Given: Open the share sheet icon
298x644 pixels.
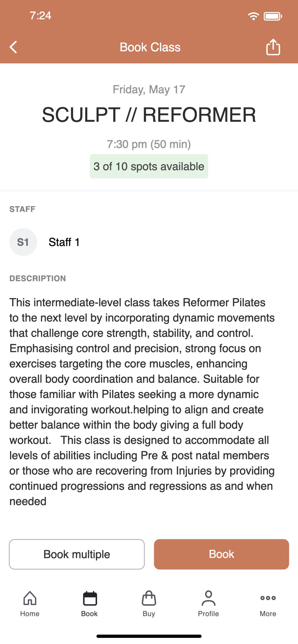Looking at the screenshot, I should pyautogui.click(x=273, y=47).
